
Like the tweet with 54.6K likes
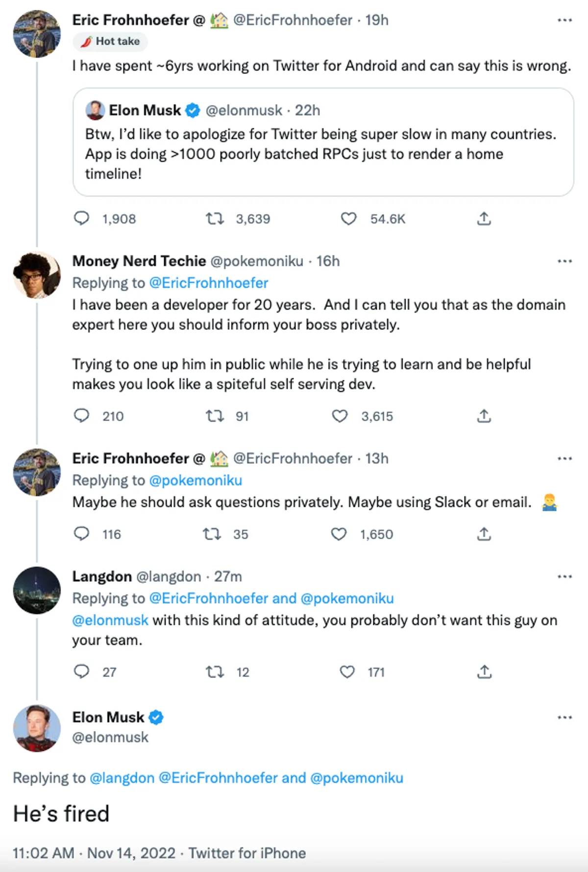(x=348, y=218)
